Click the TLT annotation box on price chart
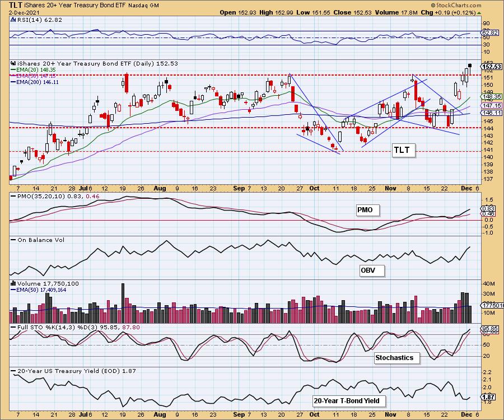The width and height of the screenshot is (504, 420). pyautogui.click(x=403, y=150)
